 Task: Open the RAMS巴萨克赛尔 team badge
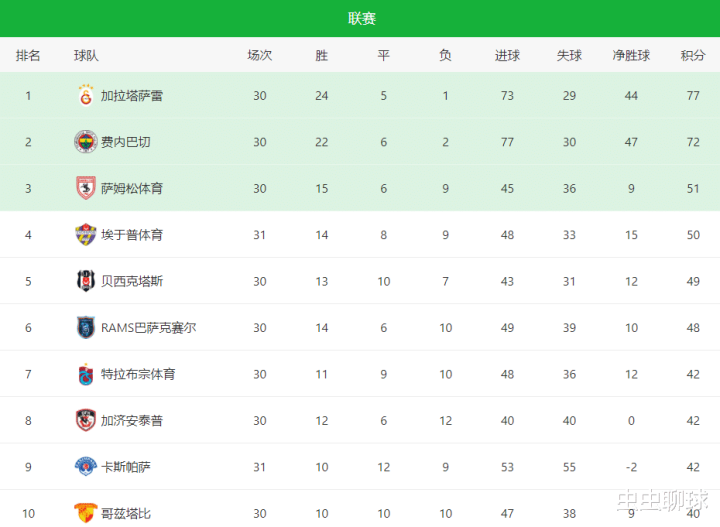[x=86, y=327]
